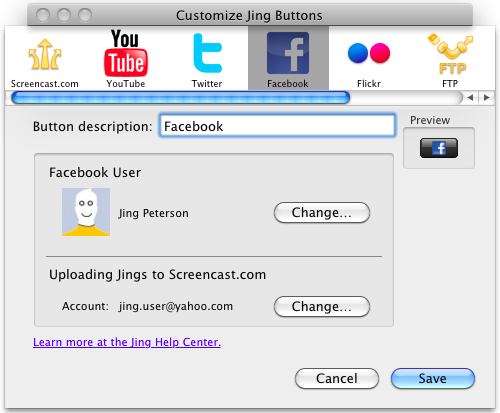The height and width of the screenshot is (413, 500).
Task: Click the scroll right arrow
Action: pos(487,98)
